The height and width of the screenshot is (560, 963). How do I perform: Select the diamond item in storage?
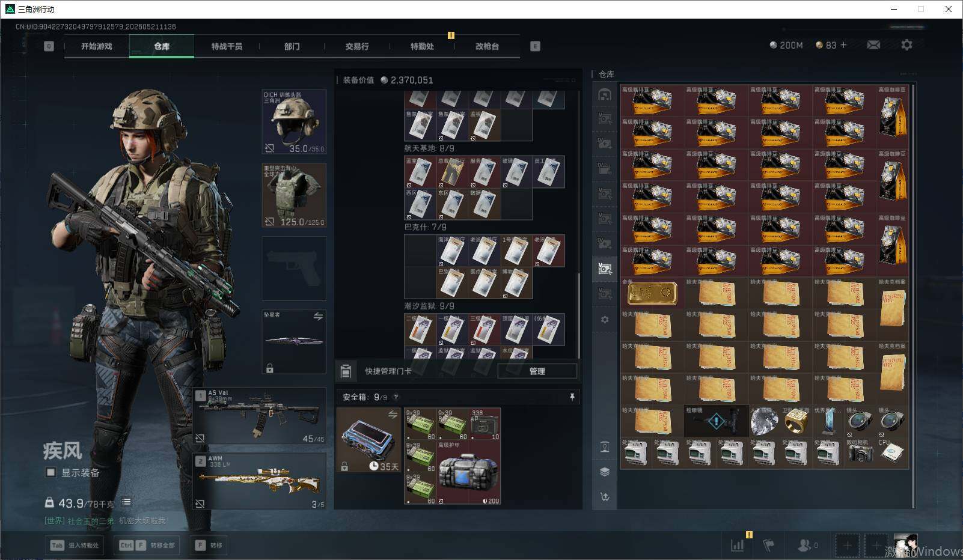pyautogui.click(x=764, y=421)
